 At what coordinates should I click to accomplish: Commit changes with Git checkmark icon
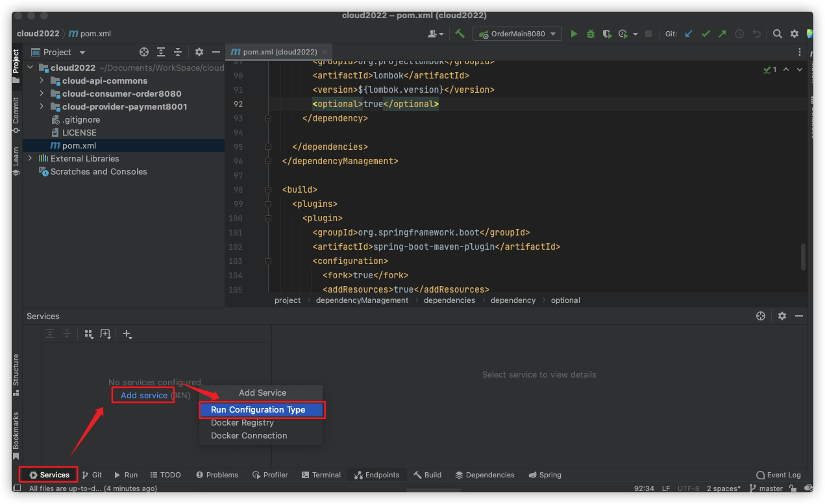[x=706, y=34]
